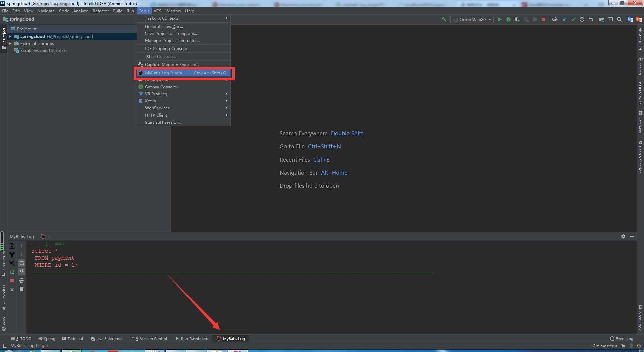Click the memory indicator bar at the left edge
The image size is (644, 352).
(2, 241)
